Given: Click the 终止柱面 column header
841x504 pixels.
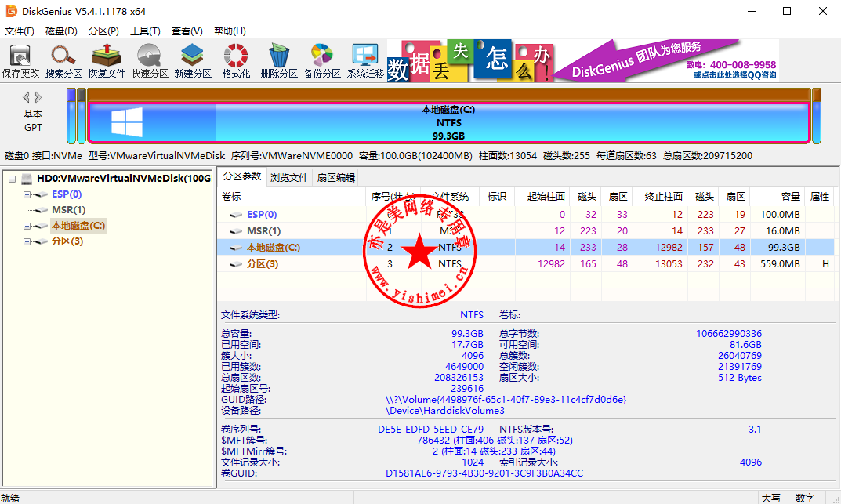Looking at the screenshot, I should point(660,197).
